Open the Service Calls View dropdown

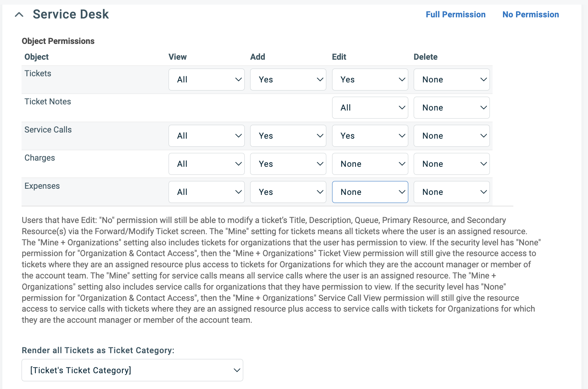pos(206,136)
